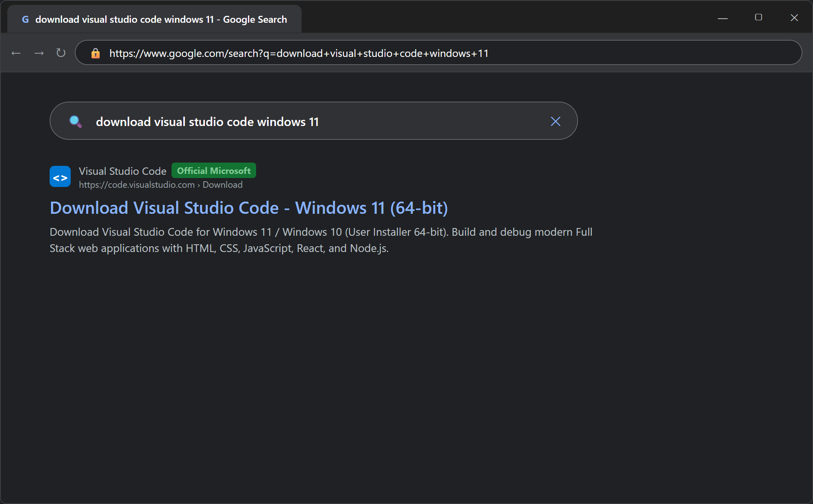
Task: Open the Download Visual Studio Code result title link
Action: (249, 208)
